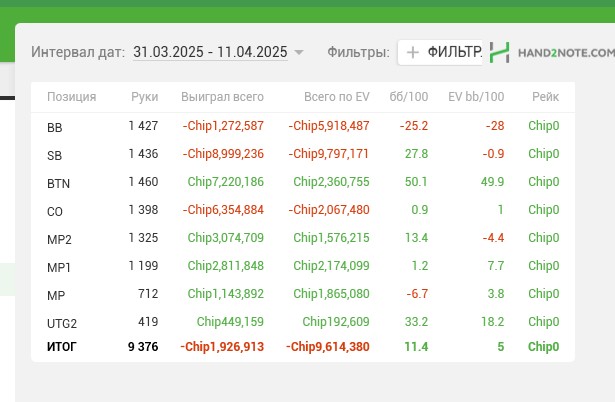Sort table by Всего по EV column
The image size is (615, 402).
tap(336, 97)
